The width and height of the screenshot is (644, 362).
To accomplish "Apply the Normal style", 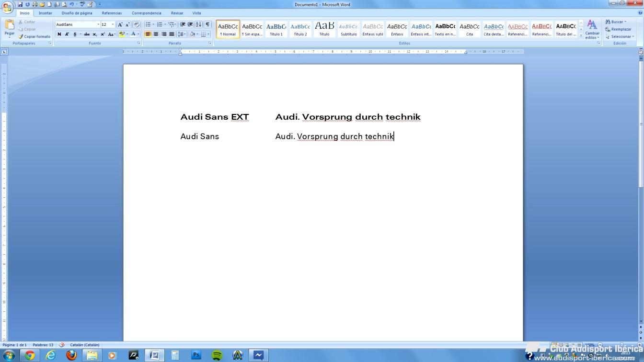I will pyautogui.click(x=228, y=29).
